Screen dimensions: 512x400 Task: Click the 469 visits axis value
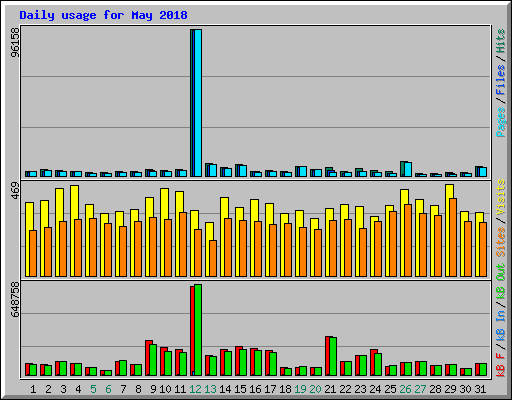pyautogui.click(x=15, y=191)
